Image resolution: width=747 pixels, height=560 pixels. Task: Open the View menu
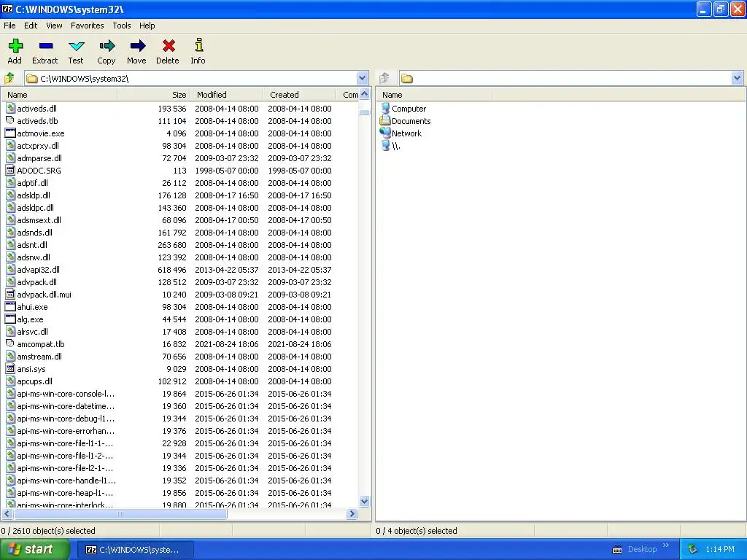coord(54,26)
